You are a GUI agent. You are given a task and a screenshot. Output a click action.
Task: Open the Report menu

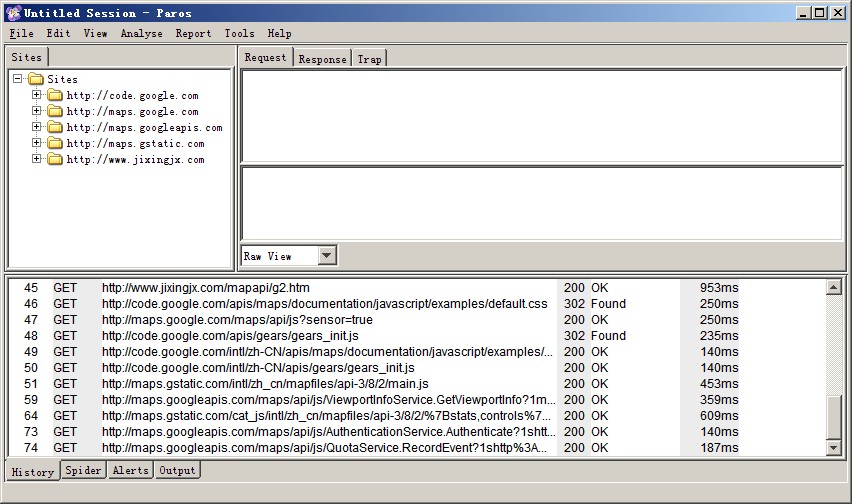pos(193,33)
